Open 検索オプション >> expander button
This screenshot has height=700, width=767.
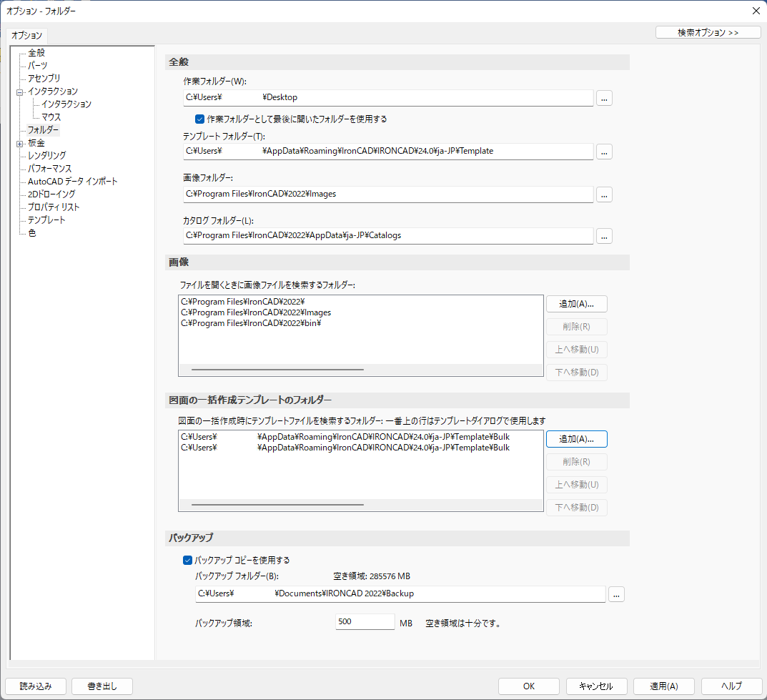point(708,32)
